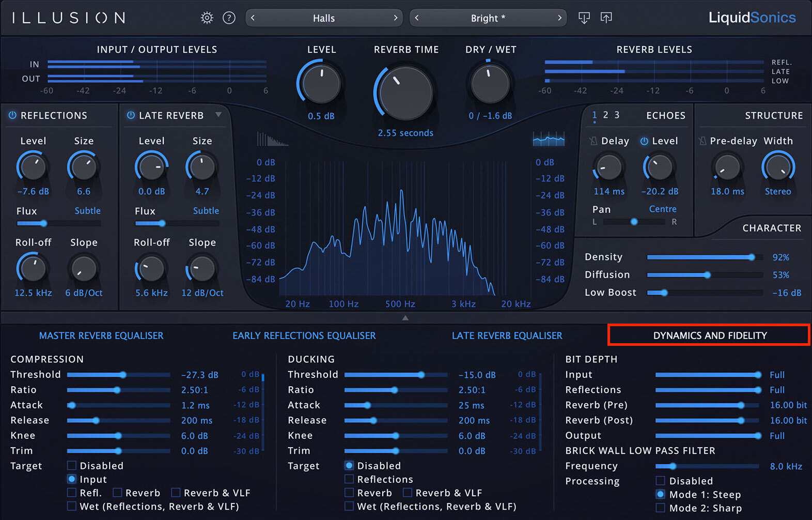Click the Stereo width value
The width and height of the screenshot is (812, 520).
click(x=777, y=191)
